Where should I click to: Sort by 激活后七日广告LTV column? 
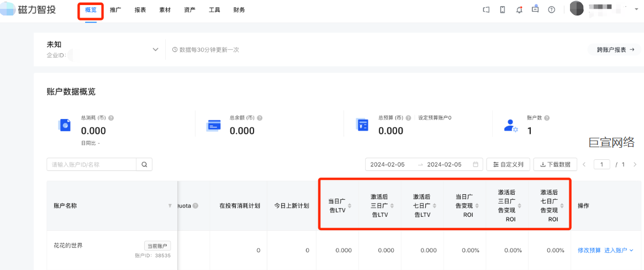[x=434, y=206]
